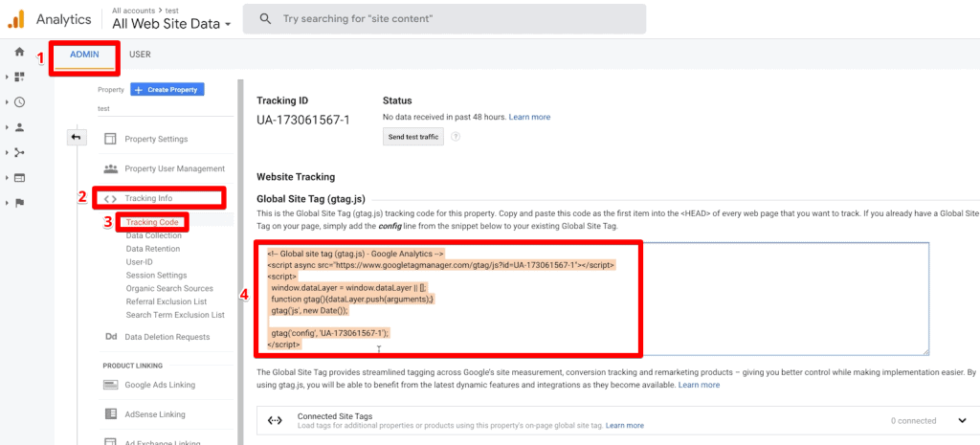Image resolution: width=980 pixels, height=445 pixels.
Task: Click the Property Settings layout icon
Action: tap(111, 139)
